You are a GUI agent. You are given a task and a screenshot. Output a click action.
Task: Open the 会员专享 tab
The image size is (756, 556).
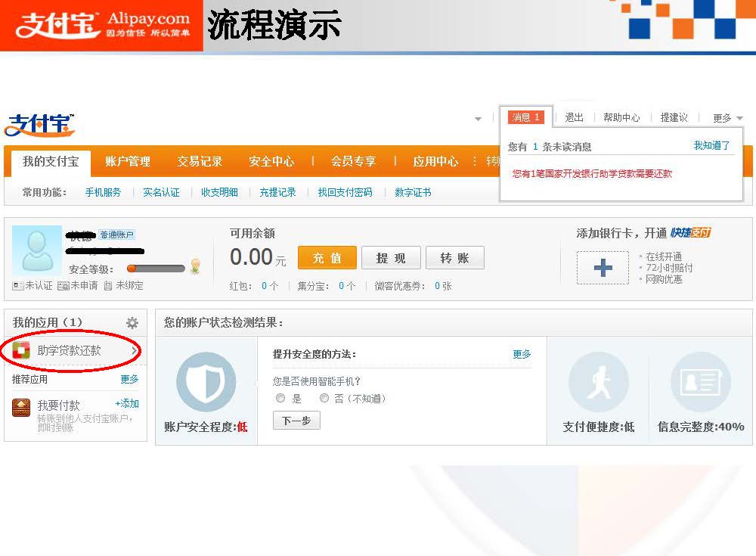[353, 161]
